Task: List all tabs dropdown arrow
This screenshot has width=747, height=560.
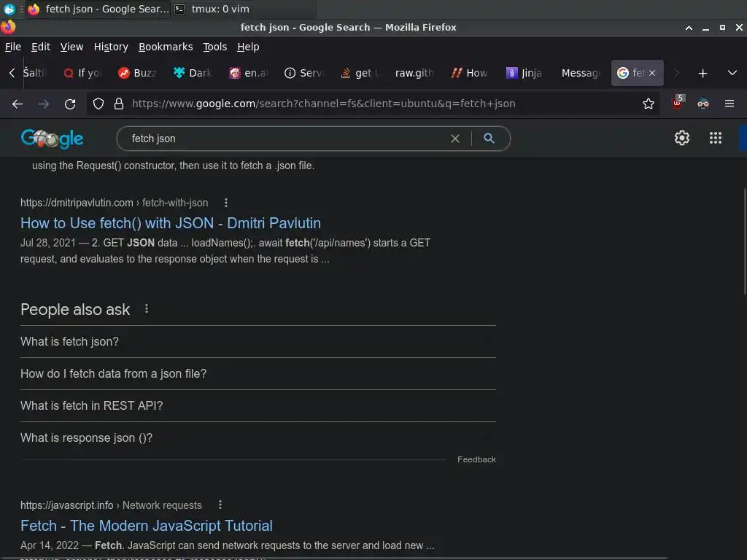Action: 732,73
